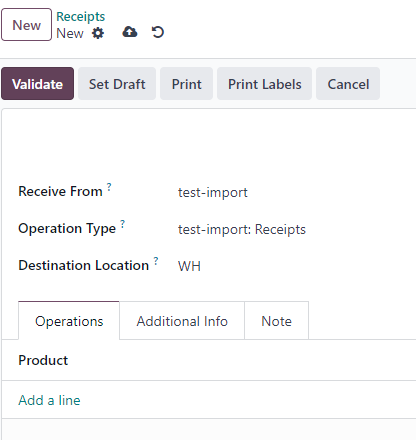Switch to the Operations tab
Image resolution: width=416 pixels, height=440 pixels.
[69, 321]
